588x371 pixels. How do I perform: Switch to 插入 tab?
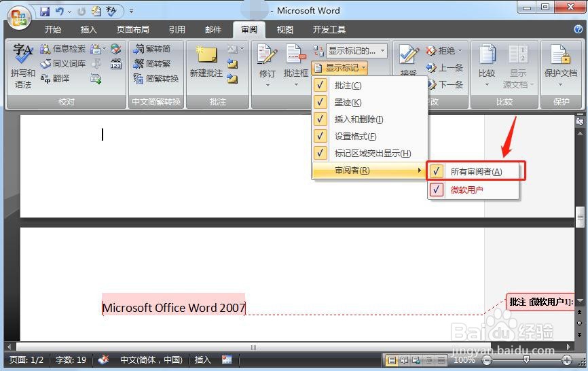tap(88, 30)
